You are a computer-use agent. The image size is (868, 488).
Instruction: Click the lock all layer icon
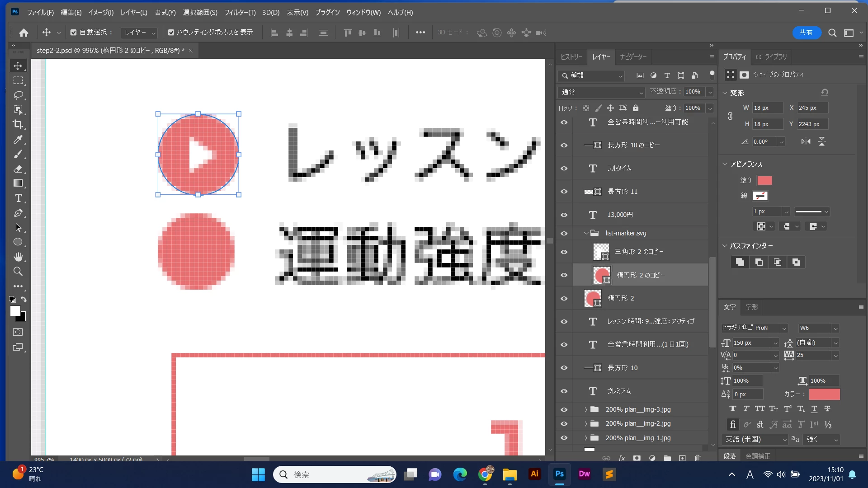pyautogui.click(x=636, y=108)
